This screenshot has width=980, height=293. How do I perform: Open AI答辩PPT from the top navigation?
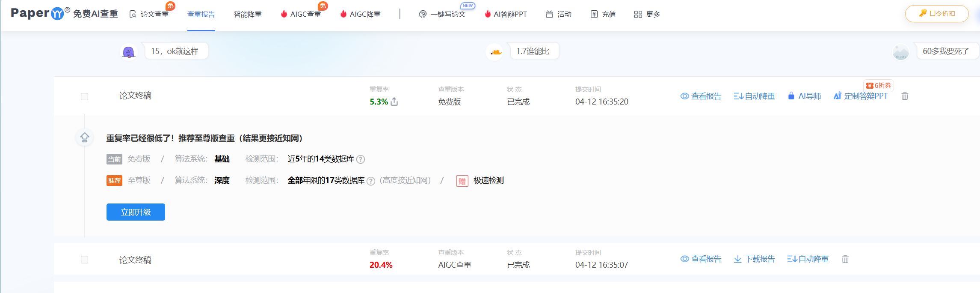coord(510,14)
